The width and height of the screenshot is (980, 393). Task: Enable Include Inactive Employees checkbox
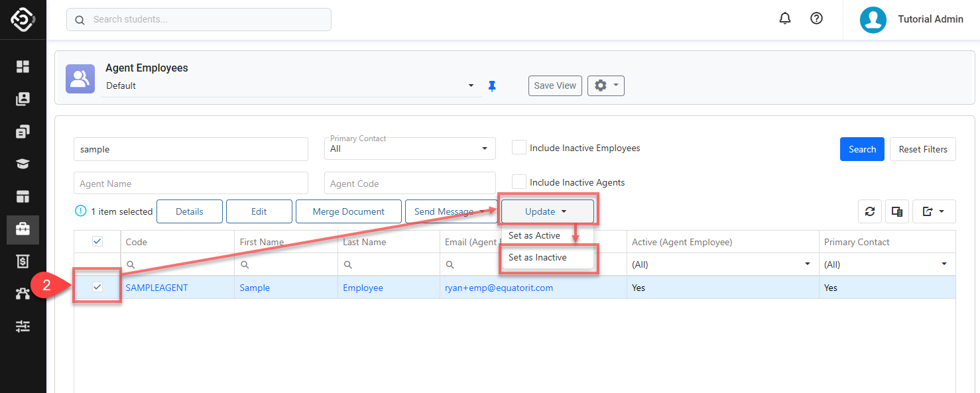tap(519, 148)
